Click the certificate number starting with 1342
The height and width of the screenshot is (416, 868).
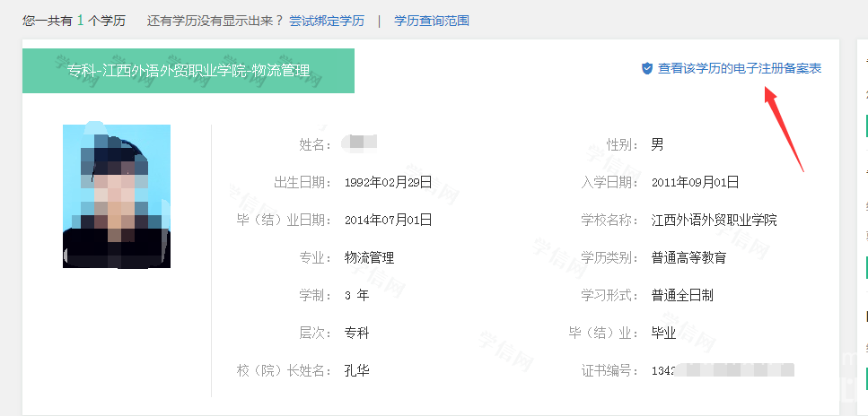(x=723, y=370)
